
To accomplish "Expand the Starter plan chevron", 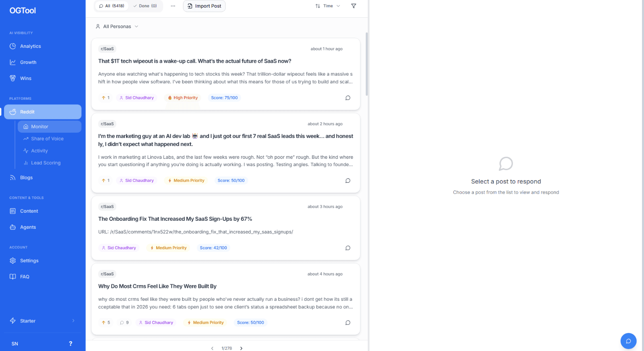I will coord(73,321).
